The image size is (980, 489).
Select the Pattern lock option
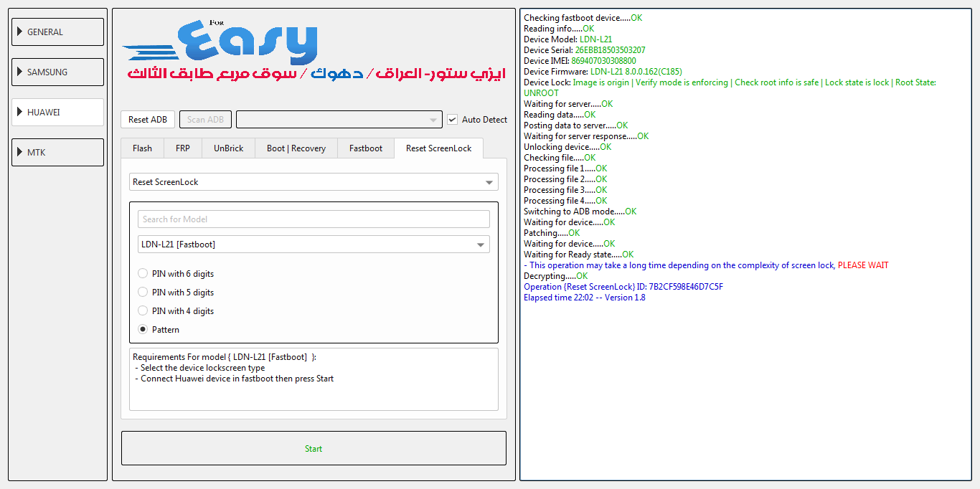(x=159, y=330)
